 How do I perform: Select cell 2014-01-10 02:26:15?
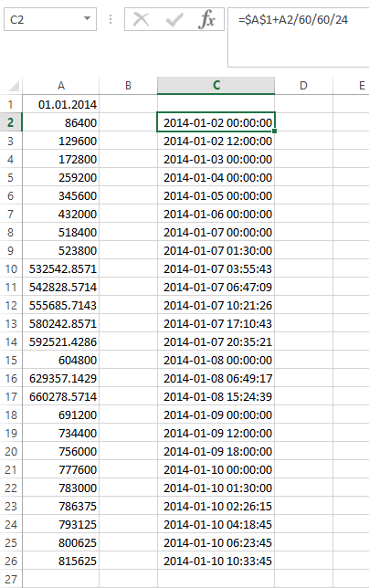(216, 506)
